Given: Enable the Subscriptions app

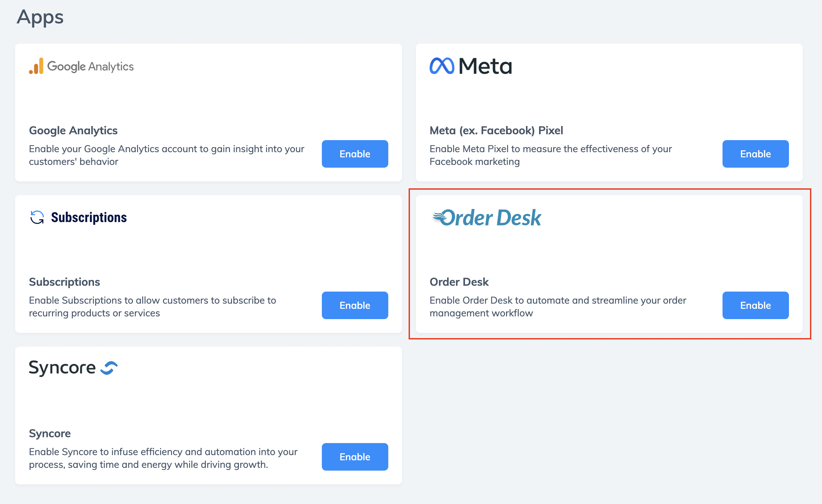Looking at the screenshot, I should 355,305.
